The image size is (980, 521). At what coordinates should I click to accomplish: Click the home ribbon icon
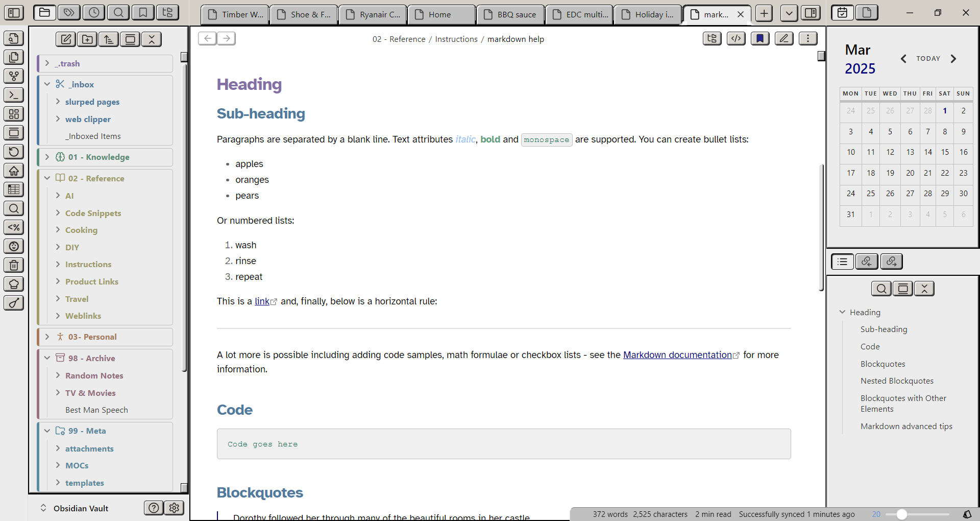14,171
